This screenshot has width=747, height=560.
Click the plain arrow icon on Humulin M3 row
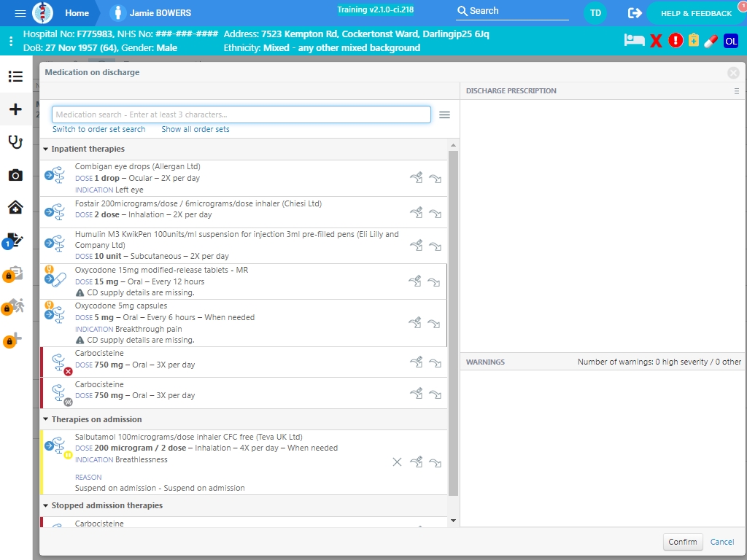click(x=435, y=246)
